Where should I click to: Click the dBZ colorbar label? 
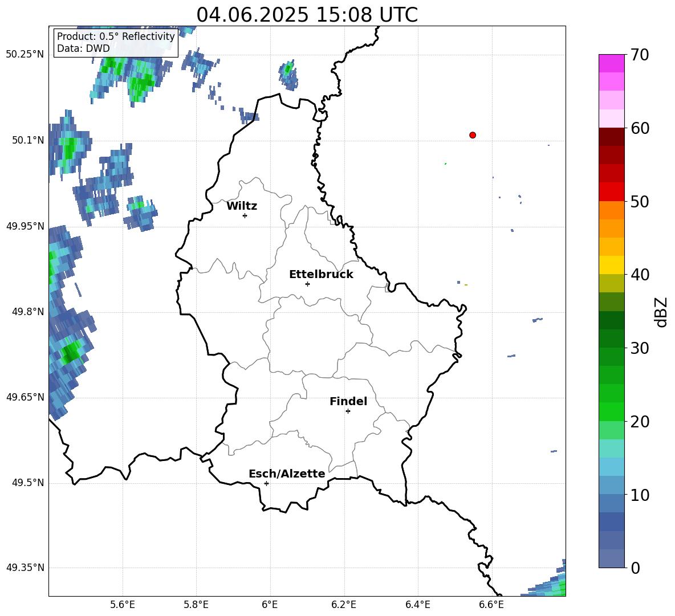pyautogui.click(x=660, y=312)
